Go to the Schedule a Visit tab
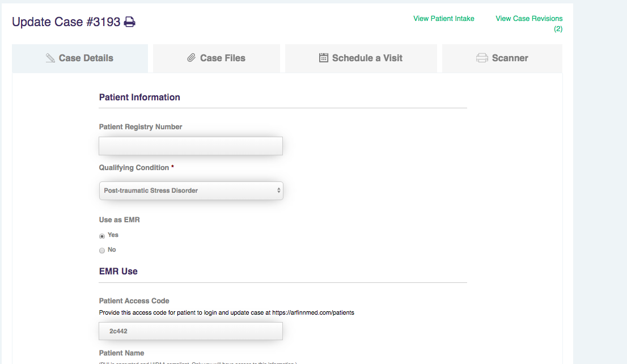This screenshot has width=627, height=364. click(367, 58)
